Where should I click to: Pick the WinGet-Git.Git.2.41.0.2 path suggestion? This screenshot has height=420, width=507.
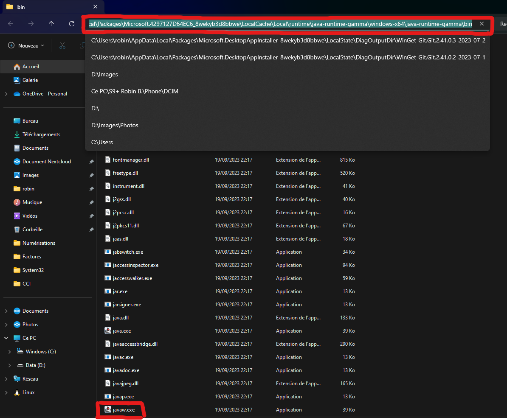[x=288, y=57]
